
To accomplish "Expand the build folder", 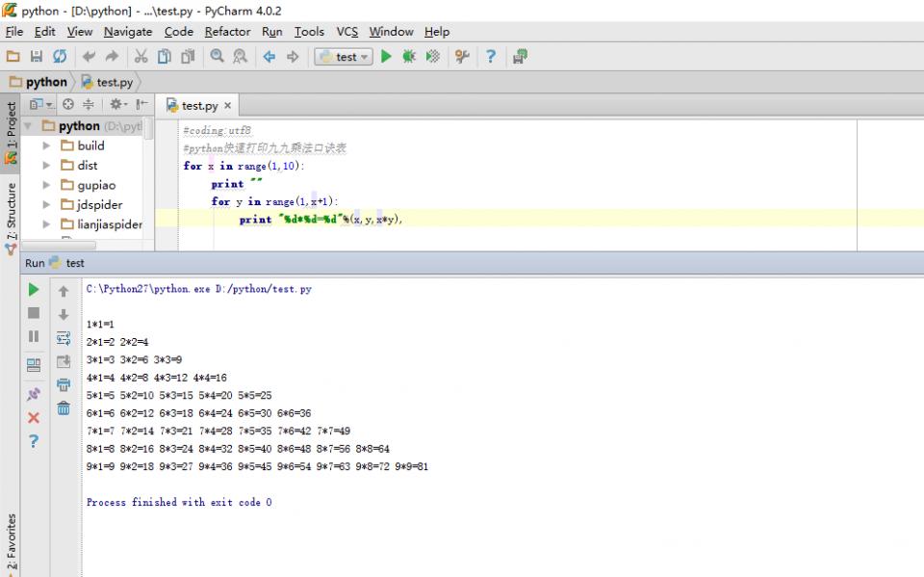I will (46, 145).
